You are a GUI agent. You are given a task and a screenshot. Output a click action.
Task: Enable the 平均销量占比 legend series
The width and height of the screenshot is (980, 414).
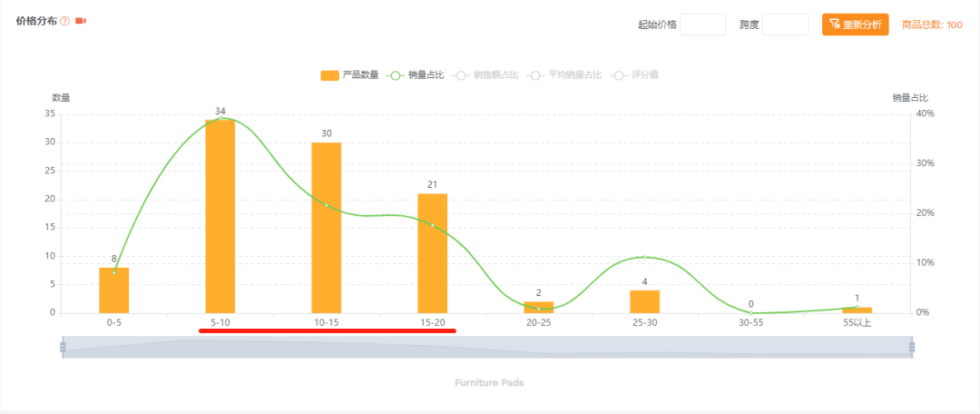coord(564,75)
